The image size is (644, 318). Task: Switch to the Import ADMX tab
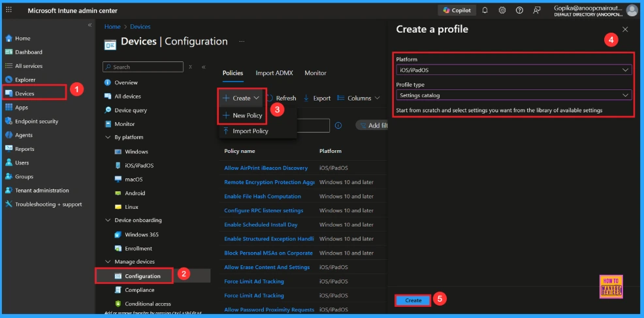[274, 73]
